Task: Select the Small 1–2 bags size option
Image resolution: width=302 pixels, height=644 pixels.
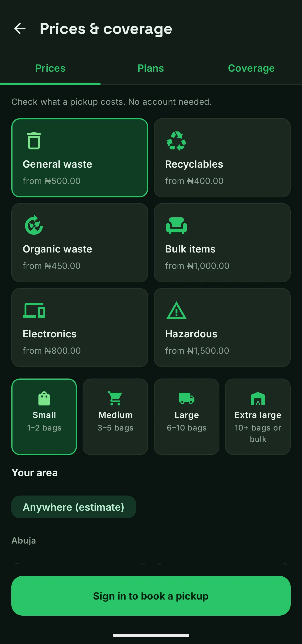Action: tap(44, 417)
